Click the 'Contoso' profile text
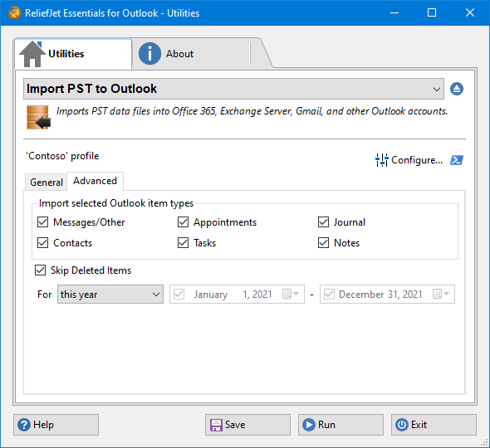The height and width of the screenshot is (448, 490). (x=62, y=156)
